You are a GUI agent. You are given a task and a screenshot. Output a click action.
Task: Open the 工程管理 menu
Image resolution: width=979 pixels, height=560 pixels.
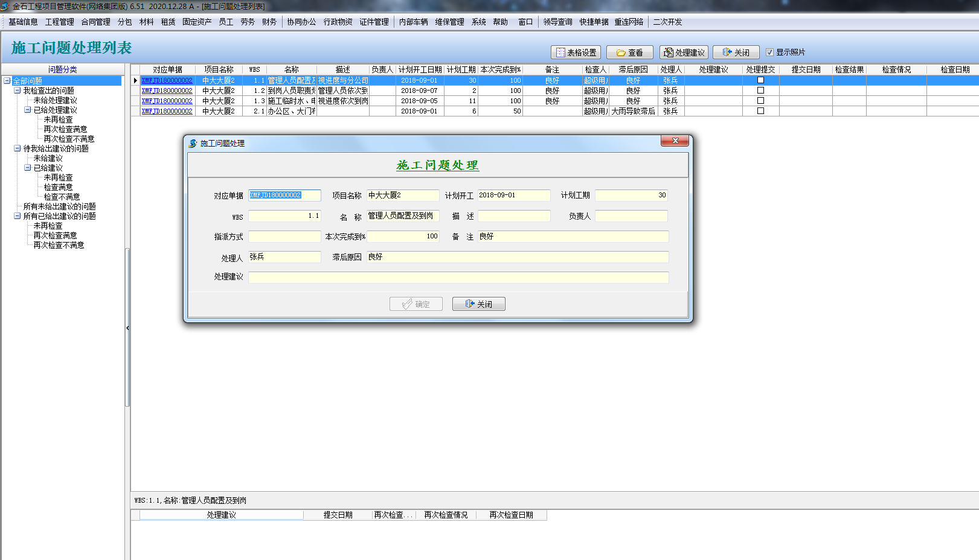59,22
